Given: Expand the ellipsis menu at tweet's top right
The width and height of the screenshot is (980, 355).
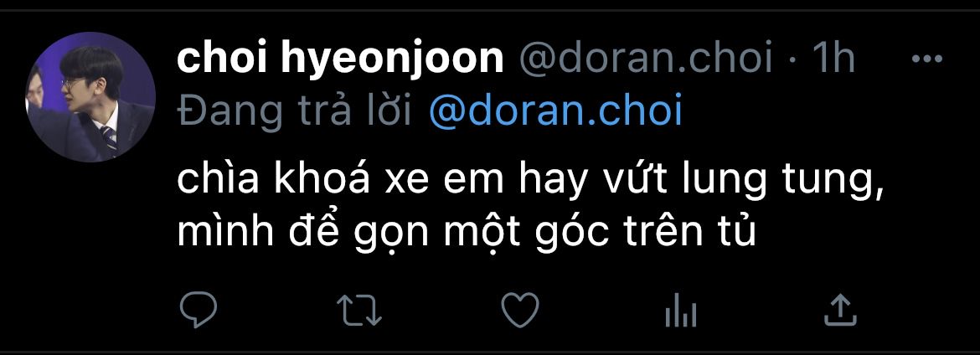Looking at the screenshot, I should click(927, 59).
